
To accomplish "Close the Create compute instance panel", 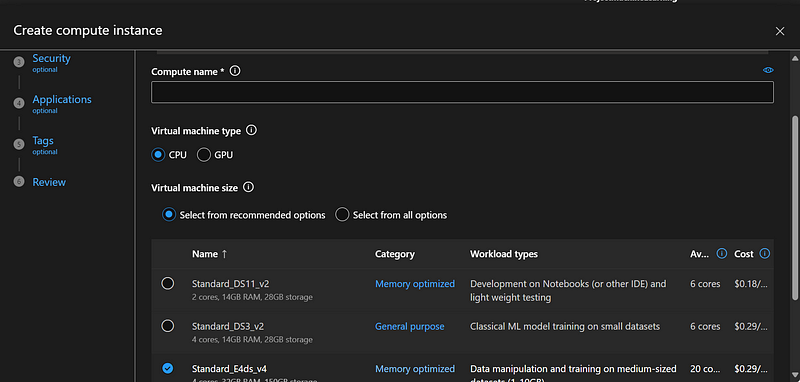I will pos(780,31).
